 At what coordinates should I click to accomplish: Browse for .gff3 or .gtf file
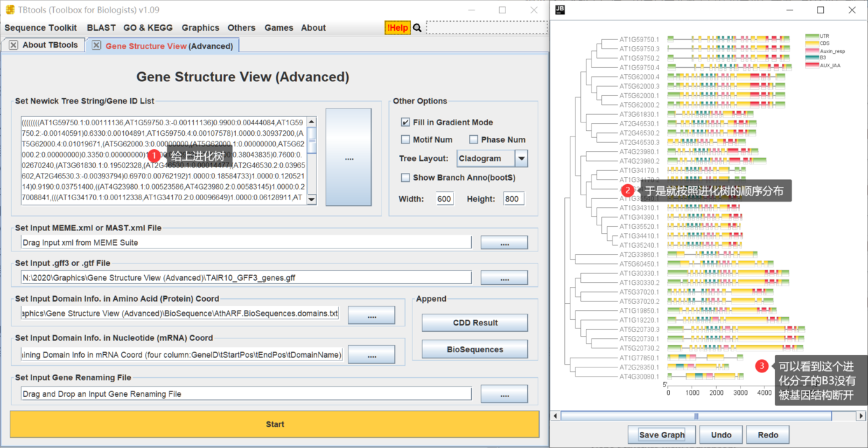coord(504,278)
